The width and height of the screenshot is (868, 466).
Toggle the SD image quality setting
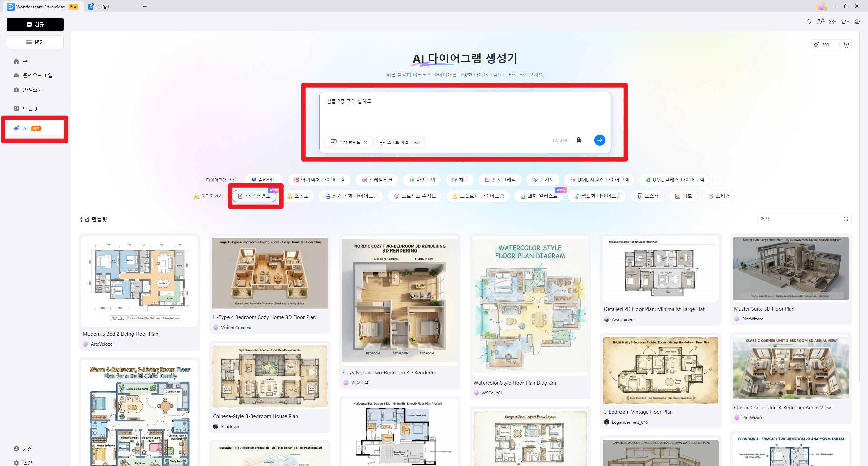[417, 142]
